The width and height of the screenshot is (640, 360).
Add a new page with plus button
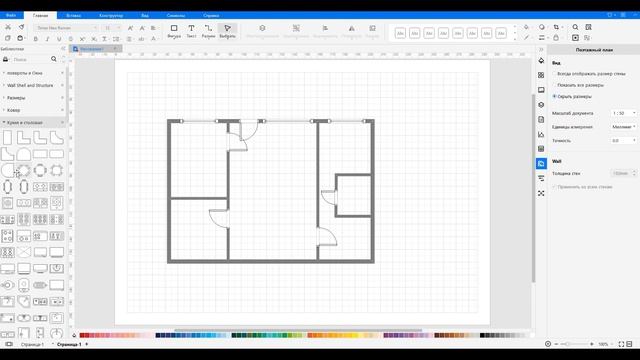[x=87, y=344]
